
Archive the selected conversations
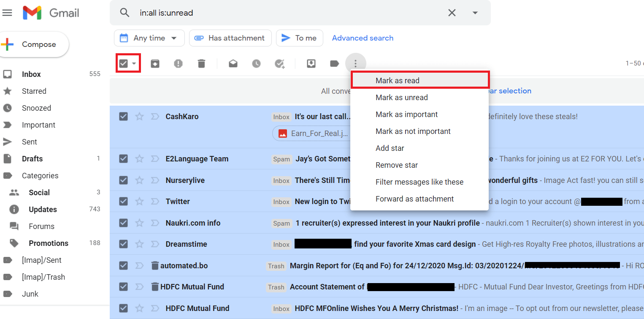[x=155, y=63]
